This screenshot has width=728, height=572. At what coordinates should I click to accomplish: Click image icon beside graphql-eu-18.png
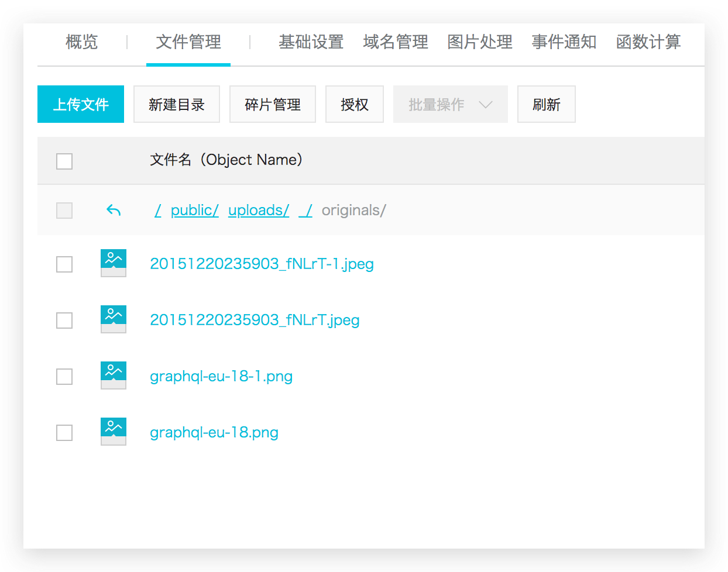[114, 432]
